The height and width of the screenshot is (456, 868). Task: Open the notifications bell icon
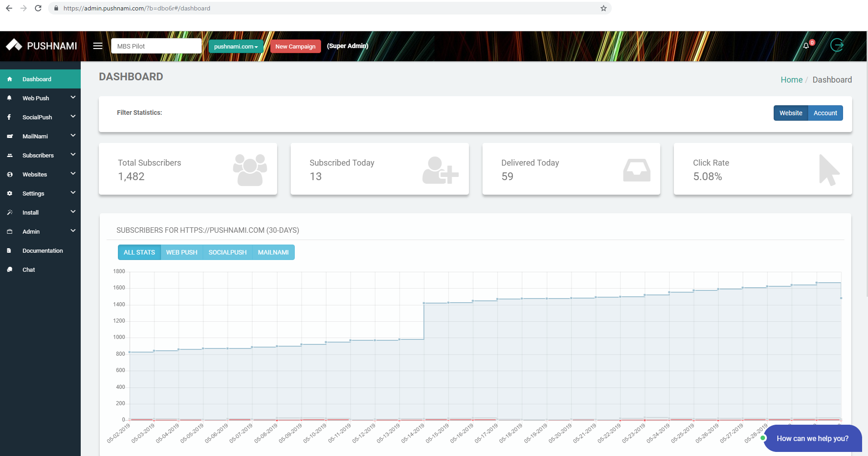[806, 46]
